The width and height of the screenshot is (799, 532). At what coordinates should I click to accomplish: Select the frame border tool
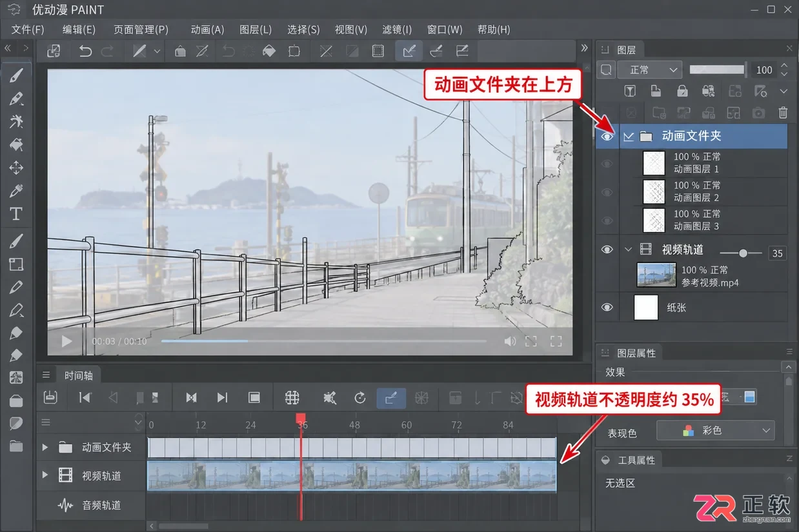(17, 264)
